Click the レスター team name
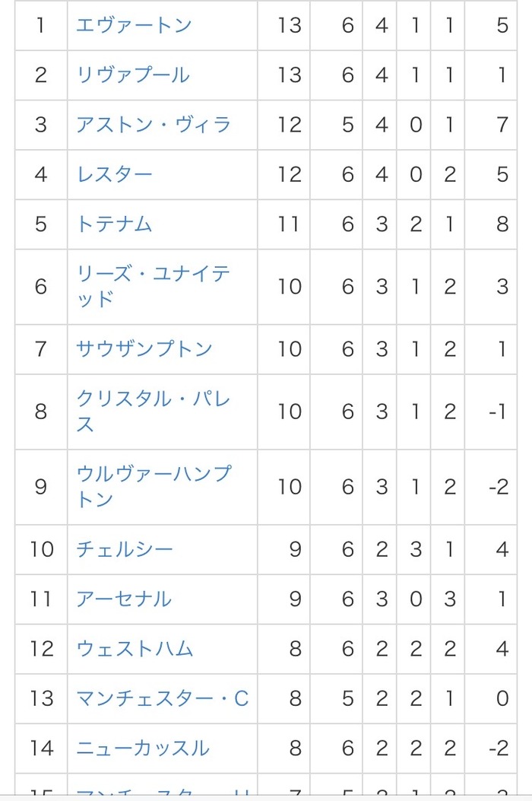Screen dimensions: 532x801 pyautogui.click(x=114, y=175)
